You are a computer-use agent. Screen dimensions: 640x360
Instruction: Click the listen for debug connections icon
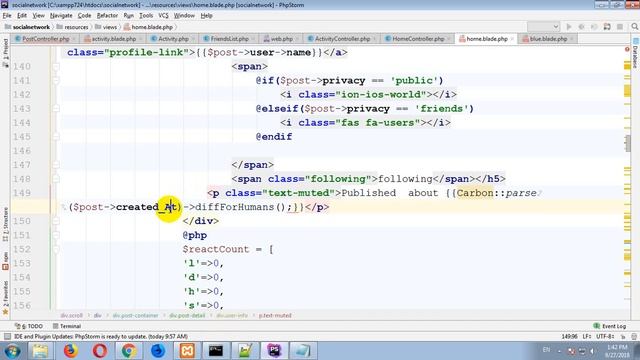coord(607,27)
